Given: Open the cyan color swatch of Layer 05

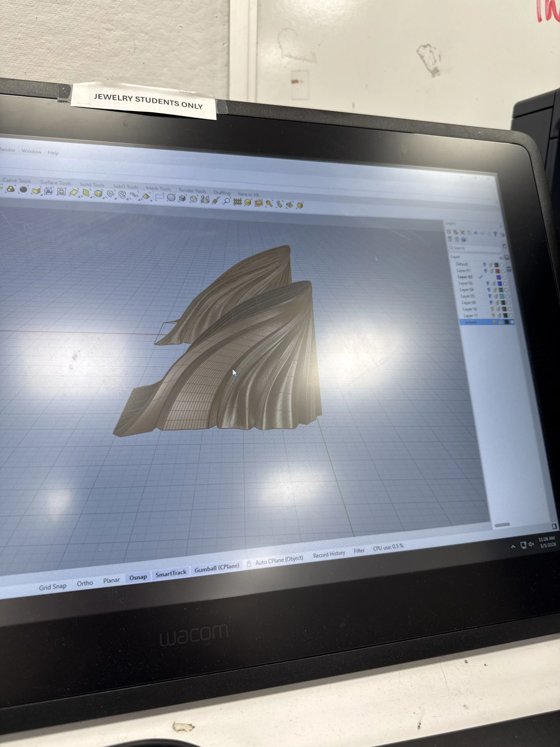Looking at the screenshot, I should click(x=502, y=296).
